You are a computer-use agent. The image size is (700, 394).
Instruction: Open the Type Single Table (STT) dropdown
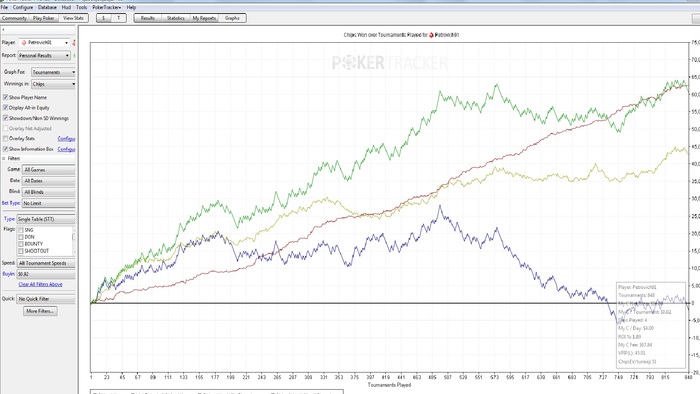click(x=46, y=220)
